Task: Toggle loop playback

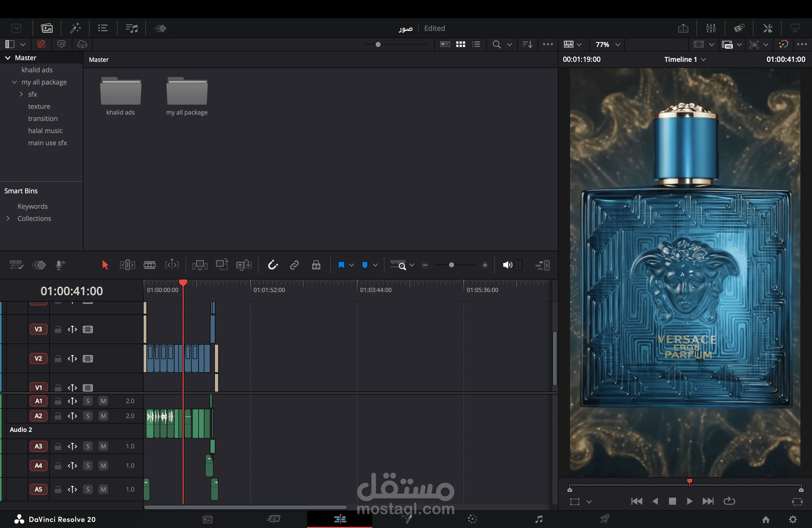Action: coord(729,501)
